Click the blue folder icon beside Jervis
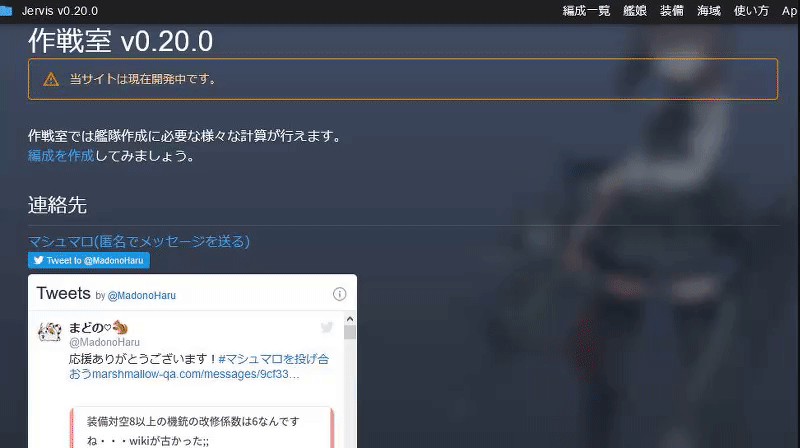 pyautogui.click(x=6, y=11)
